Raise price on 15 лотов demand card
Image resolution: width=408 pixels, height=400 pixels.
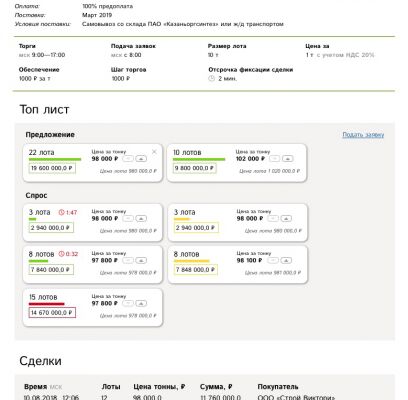141,303
